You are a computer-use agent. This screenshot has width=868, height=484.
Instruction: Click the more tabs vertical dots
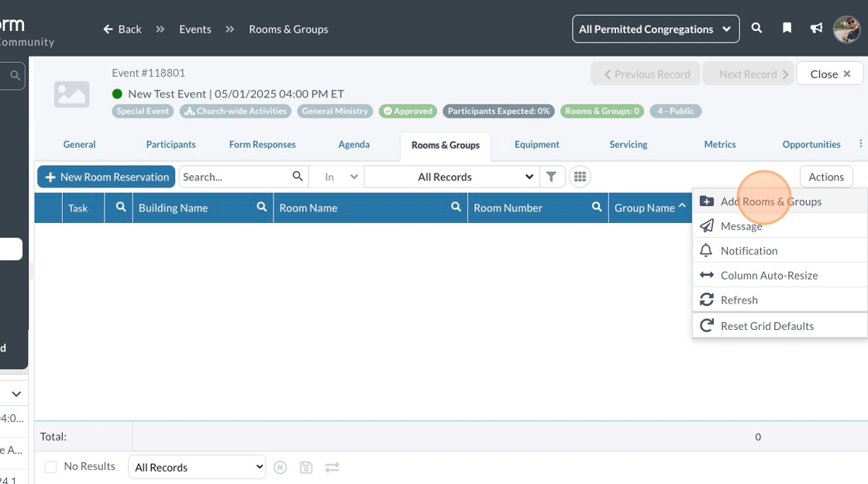click(x=861, y=144)
